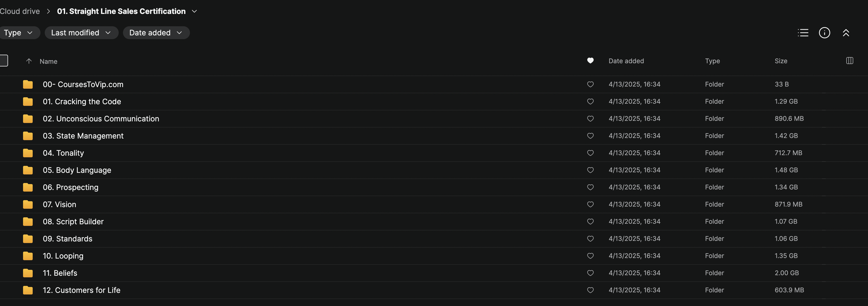868x306 pixels.
Task: Favorite the 01. Cracking the Code folder
Action: coord(590,102)
